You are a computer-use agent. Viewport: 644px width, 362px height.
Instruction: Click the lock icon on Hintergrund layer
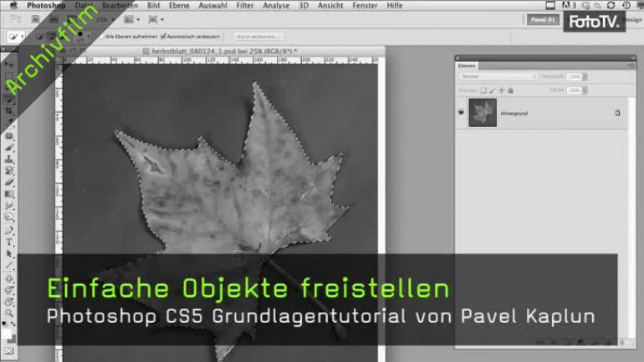(x=617, y=113)
